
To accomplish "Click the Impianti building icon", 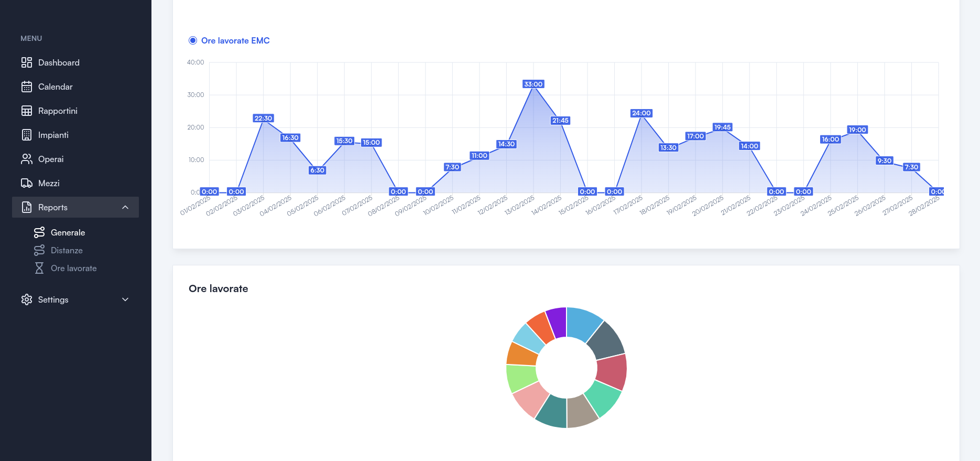I will tap(27, 135).
